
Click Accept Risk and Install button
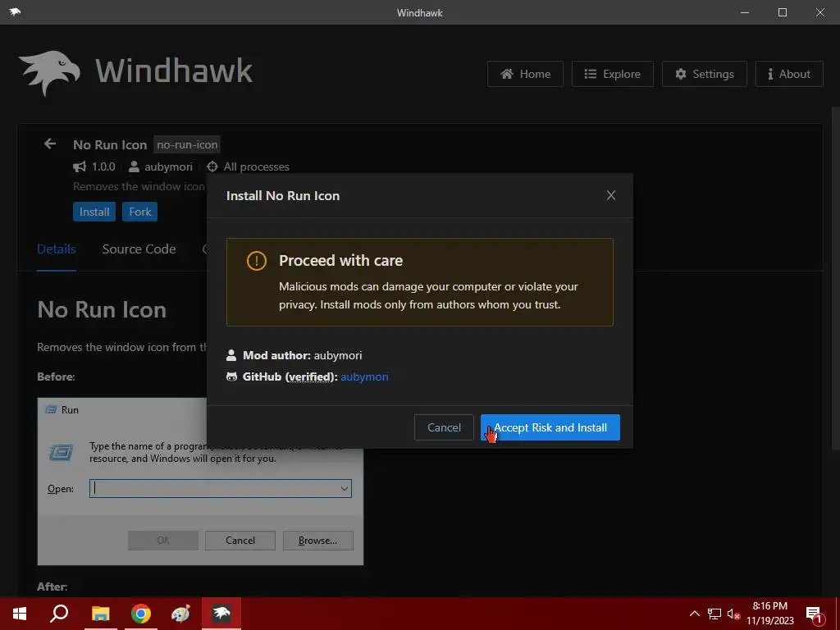pos(550,427)
